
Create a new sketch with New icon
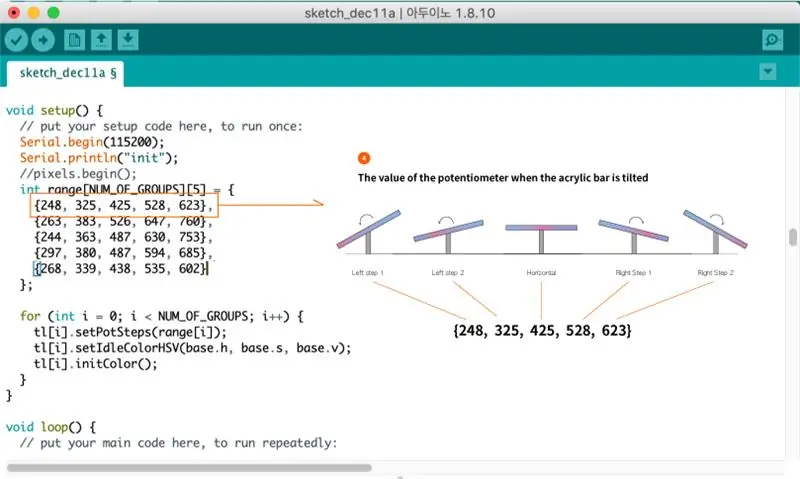[74, 40]
